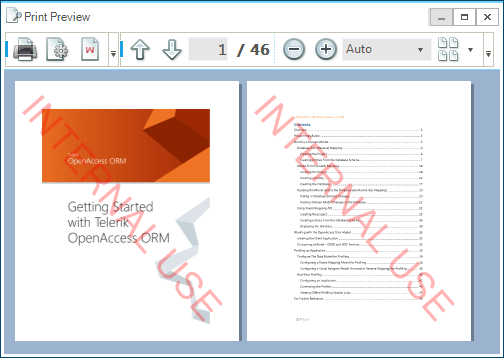Screen dimensions: 504x360
Task: Zoom in with the plus button
Action: pyautogui.click(x=326, y=50)
